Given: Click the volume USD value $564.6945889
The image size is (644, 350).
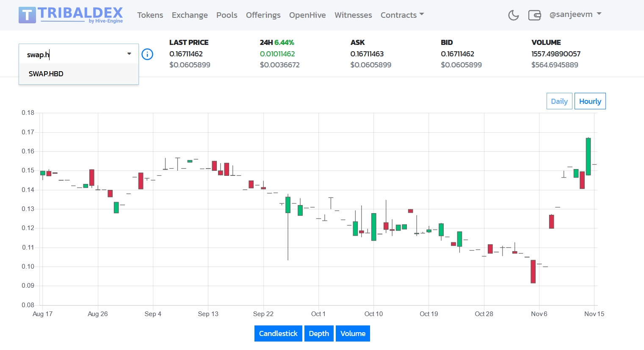Looking at the screenshot, I should 555,65.
